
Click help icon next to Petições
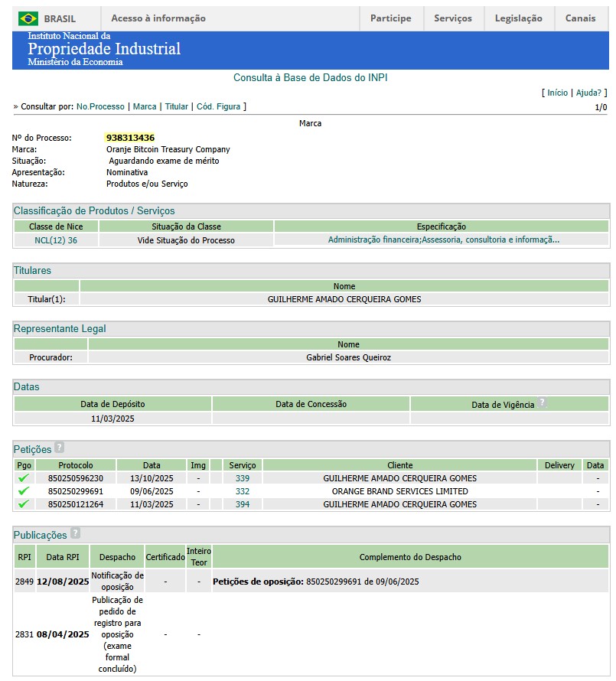tap(59, 448)
